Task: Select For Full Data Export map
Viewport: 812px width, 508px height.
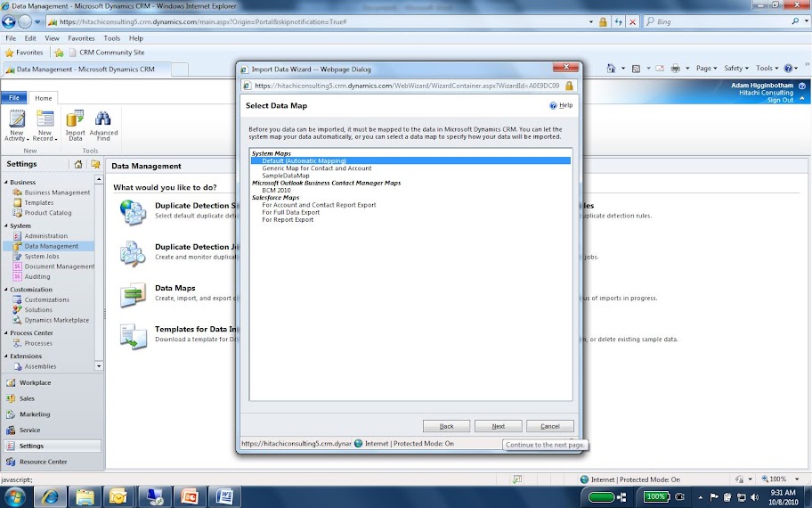Action: point(290,212)
